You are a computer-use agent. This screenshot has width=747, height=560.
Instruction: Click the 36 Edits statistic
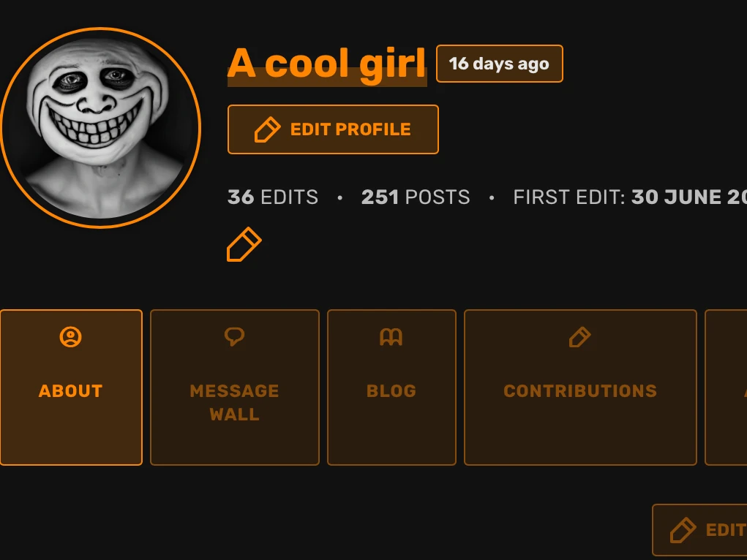click(x=273, y=197)
